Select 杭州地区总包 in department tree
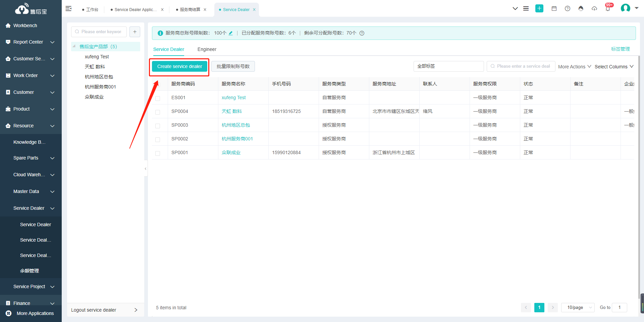The image size is (644, 322). tap(99, 77)
